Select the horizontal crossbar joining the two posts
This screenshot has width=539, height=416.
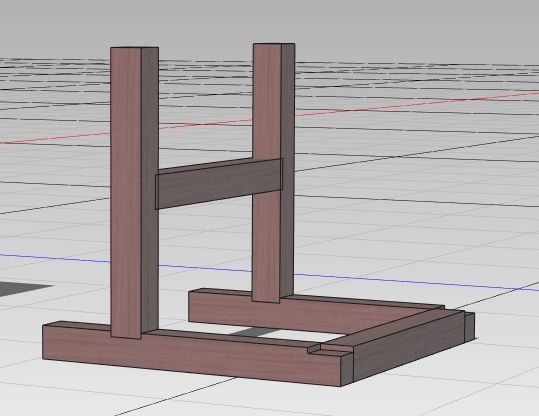coord(219,183)
